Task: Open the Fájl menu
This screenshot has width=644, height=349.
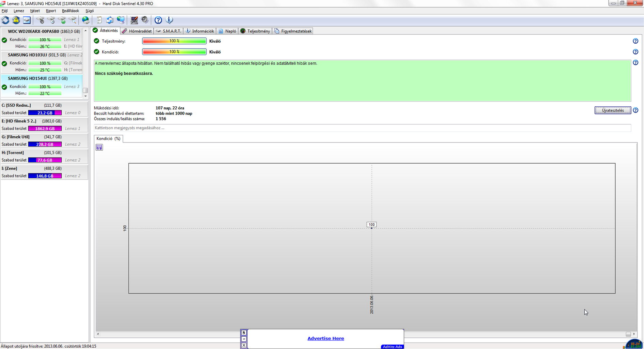Action: 4,11
